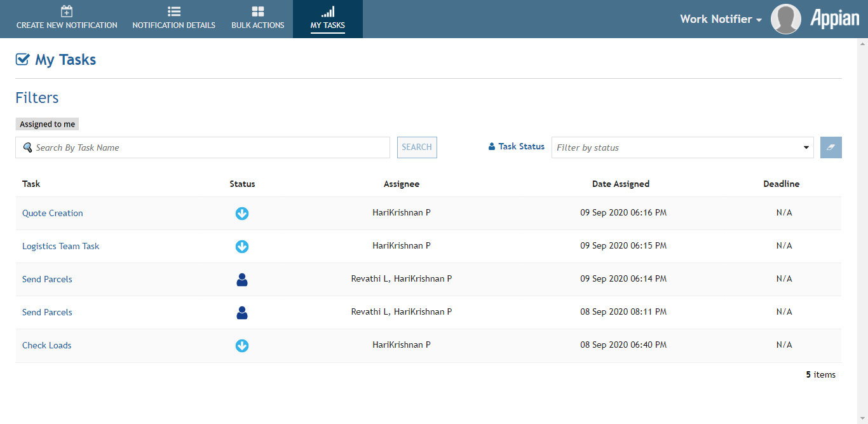The width and height of the screenshot is (868, 424).
Task: Click the Quote Creation status arrow icon
Action: point(242,214)
